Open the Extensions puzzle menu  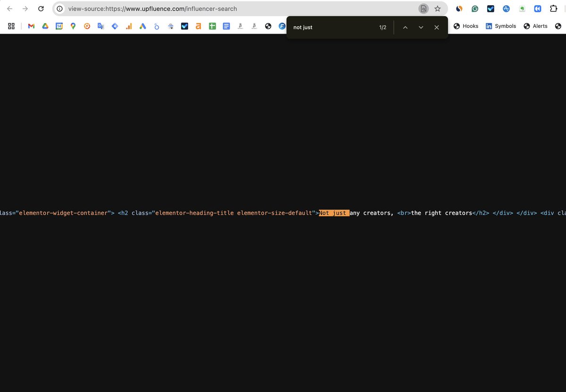click(x=554, y=8)
